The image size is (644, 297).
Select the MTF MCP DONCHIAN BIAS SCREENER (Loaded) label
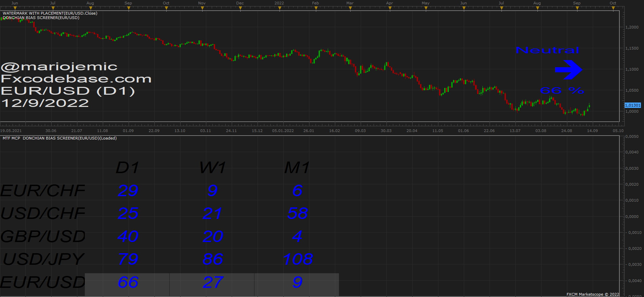click(60, 138)
